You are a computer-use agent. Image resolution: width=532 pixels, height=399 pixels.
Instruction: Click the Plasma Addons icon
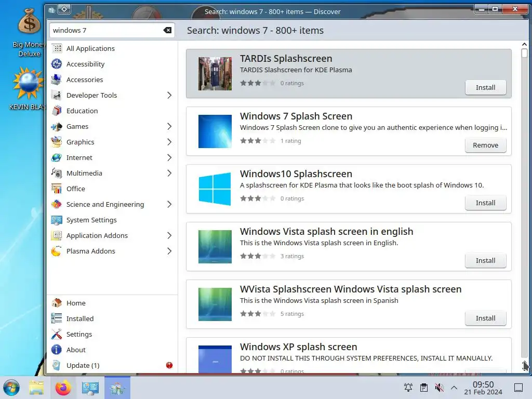(57, 251)
